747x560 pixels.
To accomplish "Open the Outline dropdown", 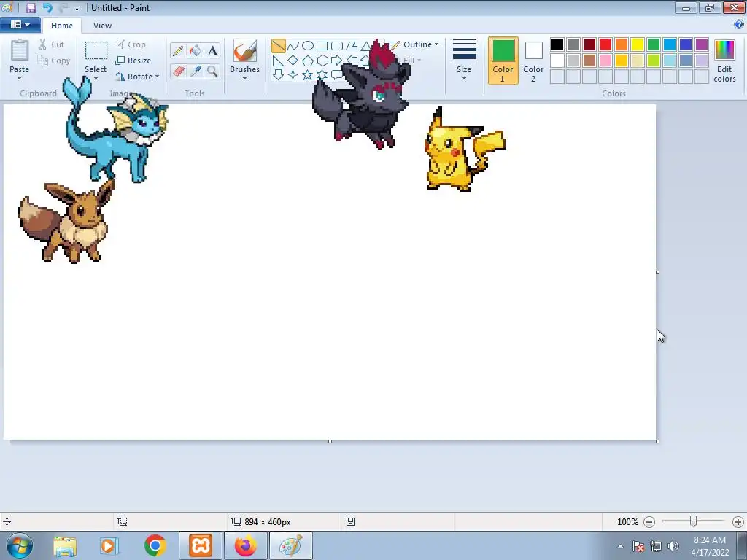I will pyautogui.click(x=414, y=44).
